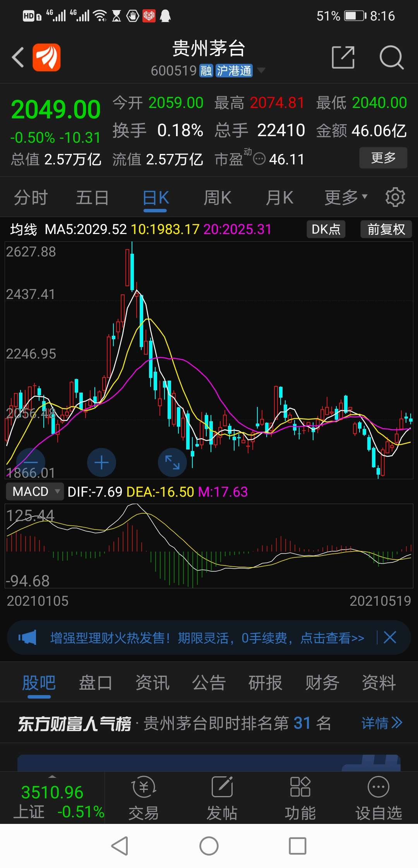Image resolution: width=418 pixels, height=868 pixels.
Task: Tap the DIF:-7.69 indicator value
Action: coord(95,492)
